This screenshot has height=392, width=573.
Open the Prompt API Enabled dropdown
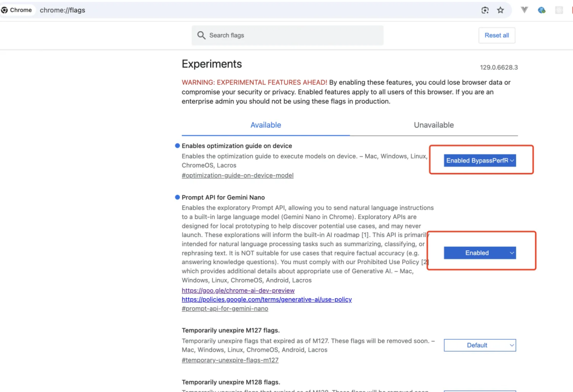(480, 253)
